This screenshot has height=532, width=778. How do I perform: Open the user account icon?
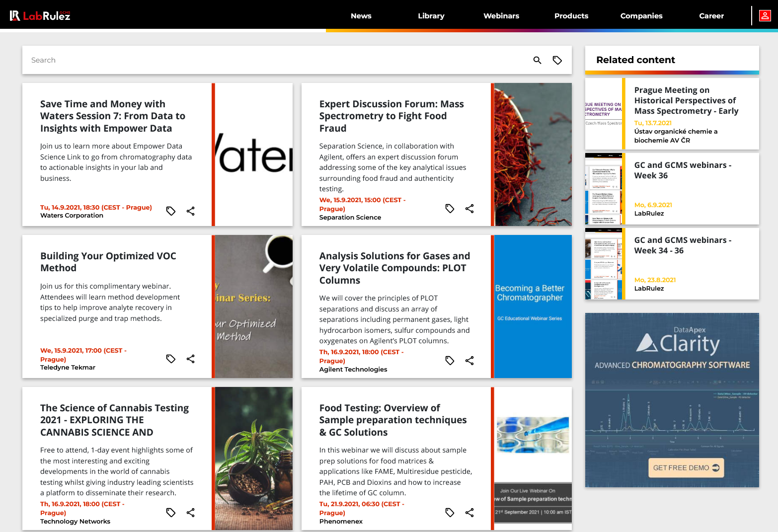click(x=765, y=16)
